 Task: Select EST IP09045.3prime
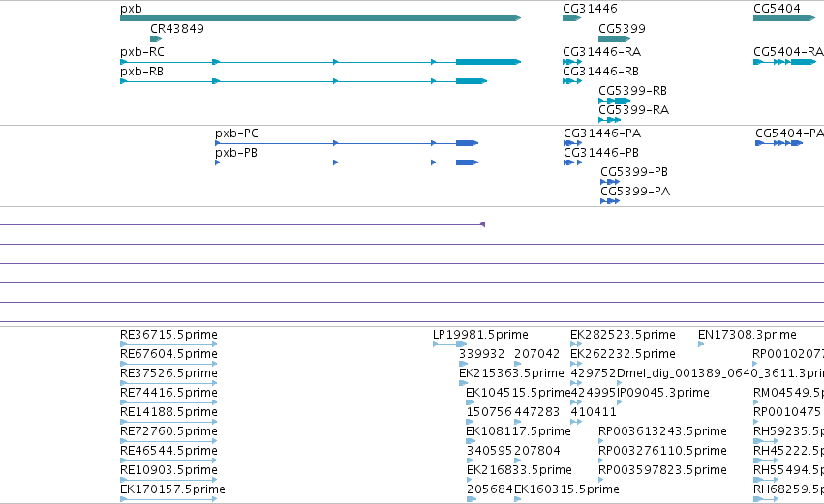(x=619, y=402)
